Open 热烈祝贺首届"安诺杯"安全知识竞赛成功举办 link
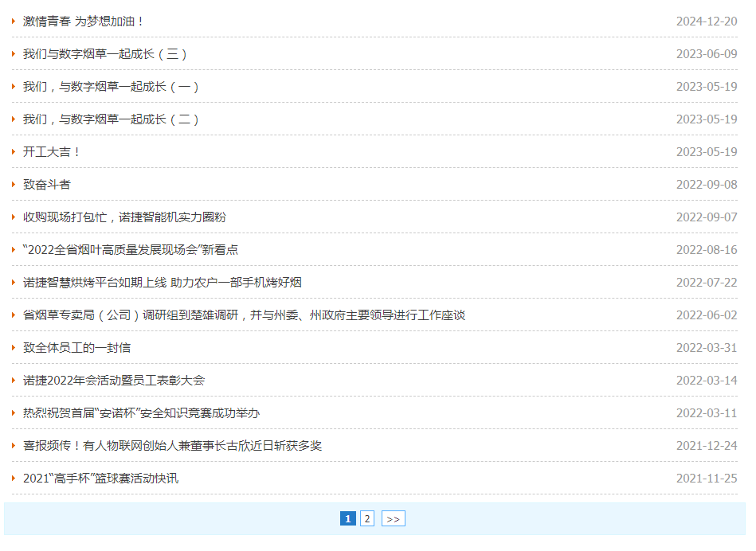756x551 pixels. coord(141,413)
